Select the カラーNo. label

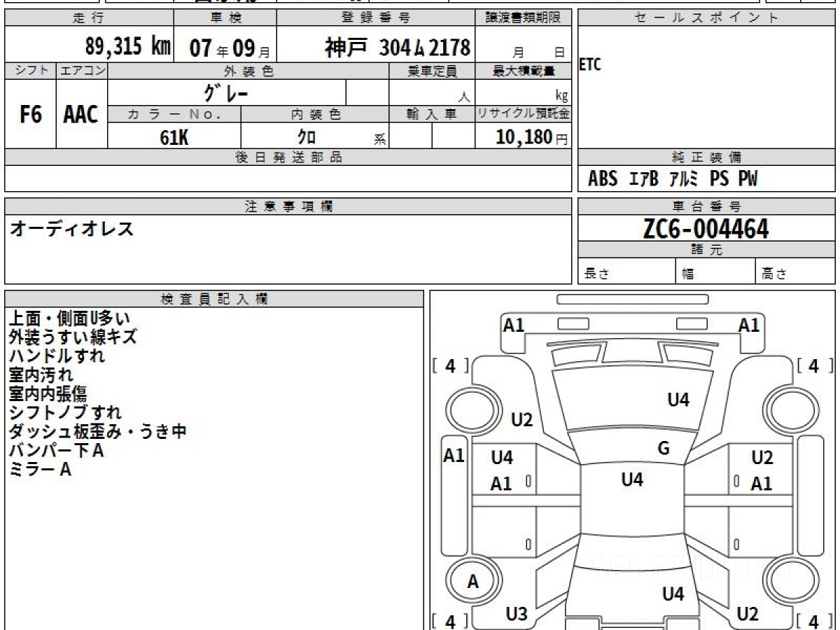point(174,115)
